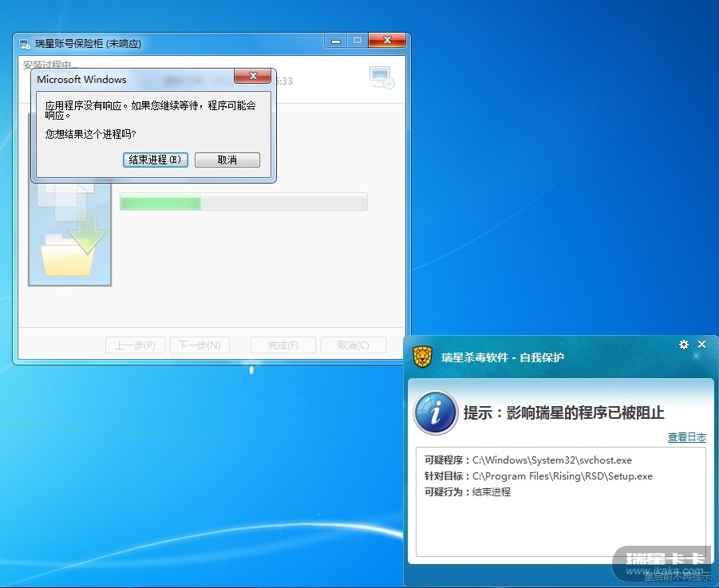The image size is (719, 588).
Task: Click the installation progress bar
Action: [x=243, y=202]
